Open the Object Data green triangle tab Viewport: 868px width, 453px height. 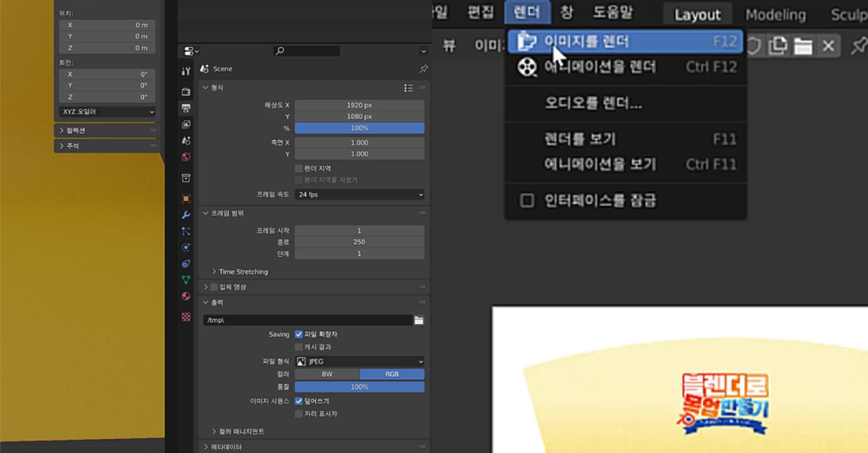coord(186,280)
